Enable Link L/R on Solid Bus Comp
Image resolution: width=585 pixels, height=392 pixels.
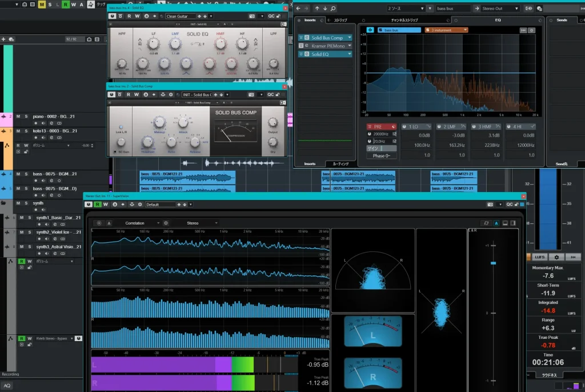point(121,127)
